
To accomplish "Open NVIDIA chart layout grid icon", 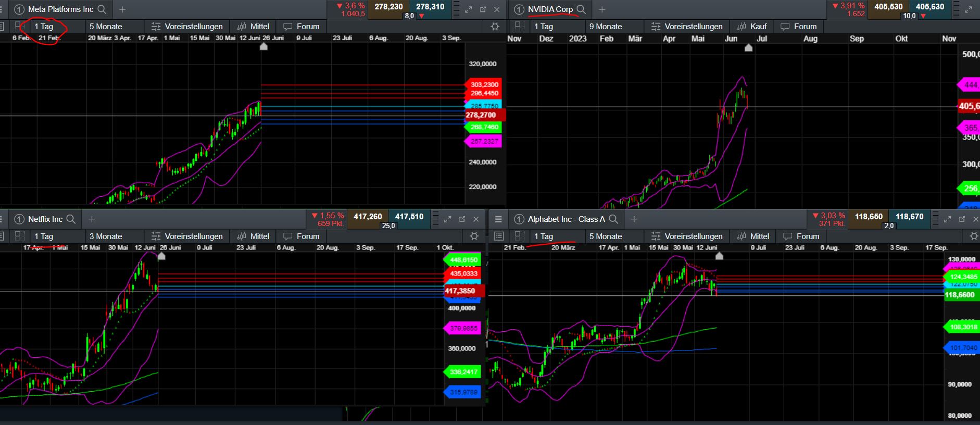I will [x=519, y=26].
